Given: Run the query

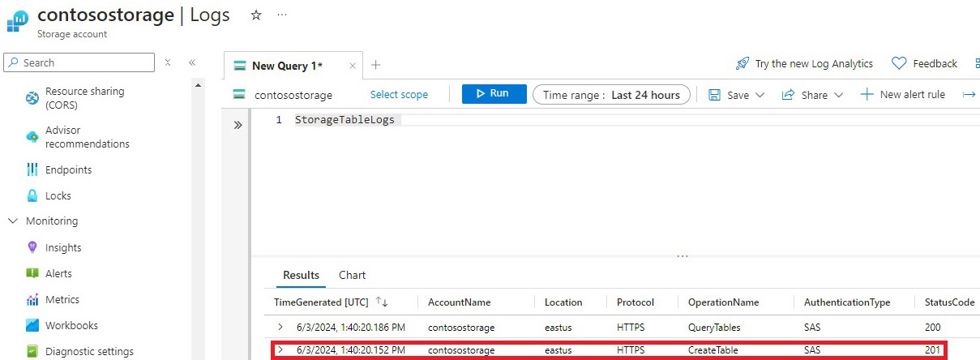Looking at the screenshot, I should (x=494, y=94).
